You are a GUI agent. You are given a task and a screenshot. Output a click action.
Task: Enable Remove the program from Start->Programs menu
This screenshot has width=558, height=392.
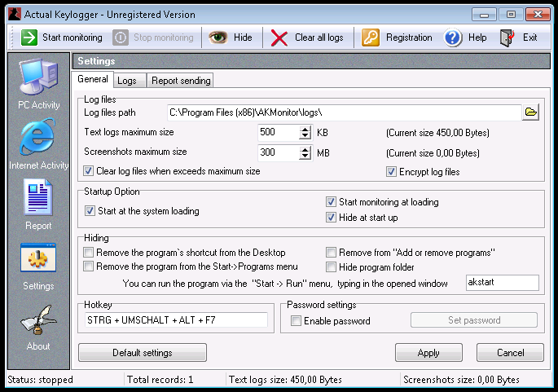coord(88,266)
